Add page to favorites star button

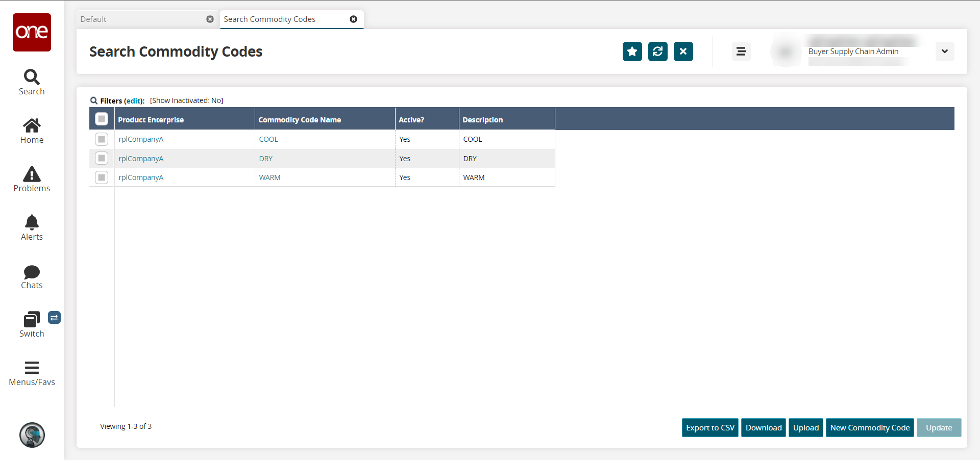[x=632, y=52]
